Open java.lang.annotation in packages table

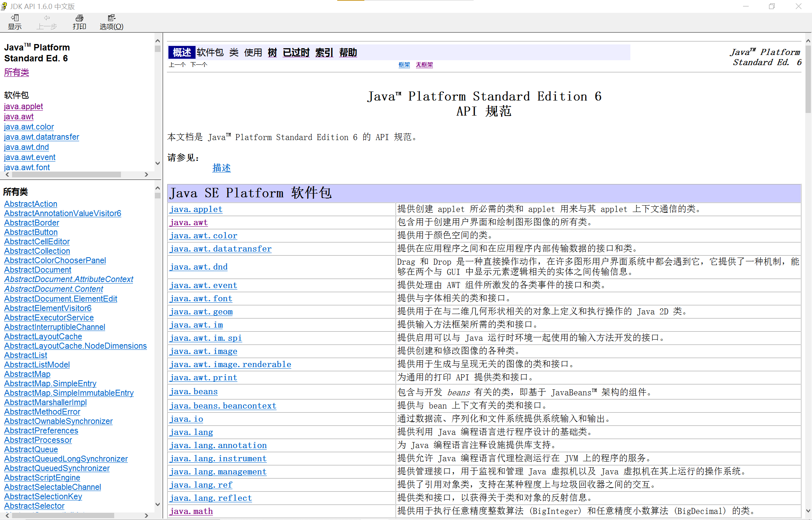click(x=218, y=445)
